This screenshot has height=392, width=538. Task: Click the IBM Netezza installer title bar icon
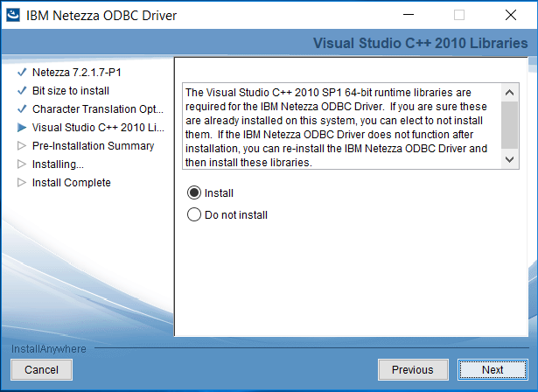click(x=14, y=15)
